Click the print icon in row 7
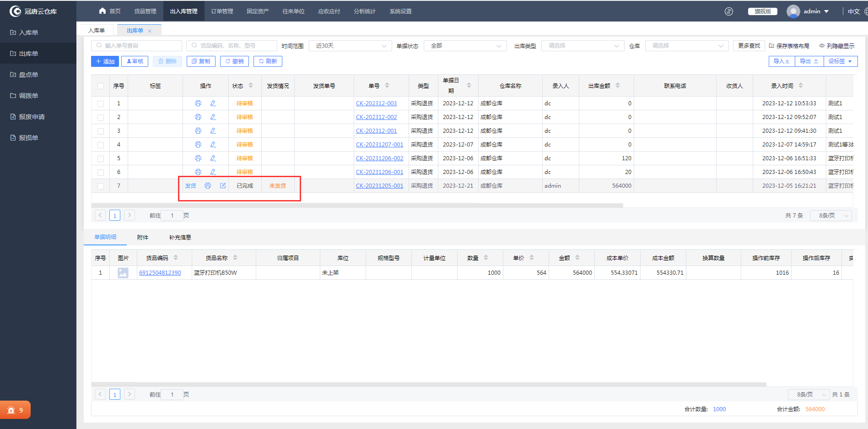This screenshot has width=868, height=429. click(x=208, y=185)
